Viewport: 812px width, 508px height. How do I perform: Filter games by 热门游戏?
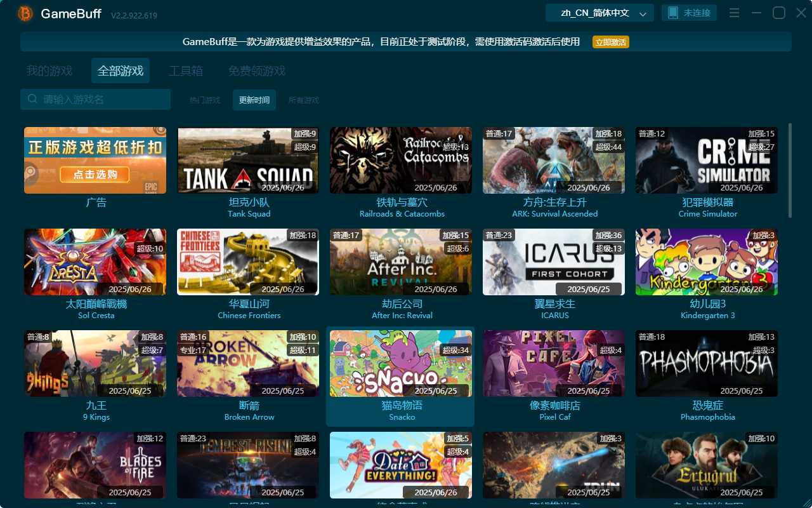pyautogui.click(x=205, y=100)
